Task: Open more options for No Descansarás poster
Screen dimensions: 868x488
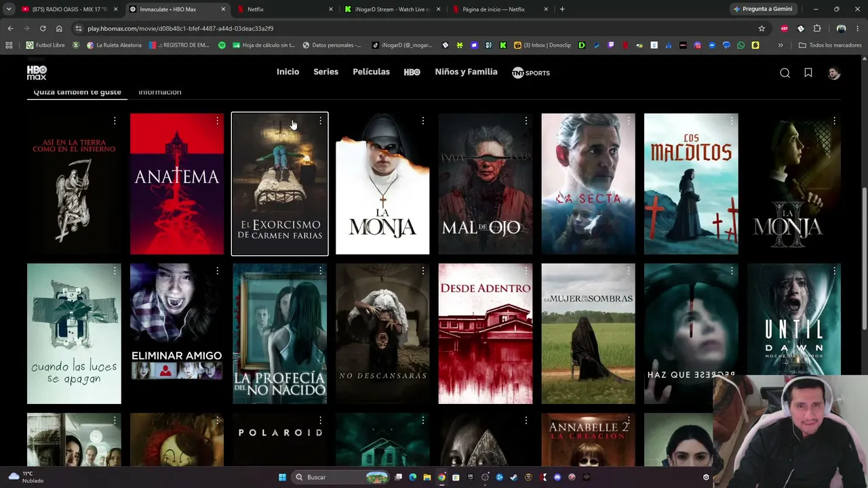Action: point(422,270)
